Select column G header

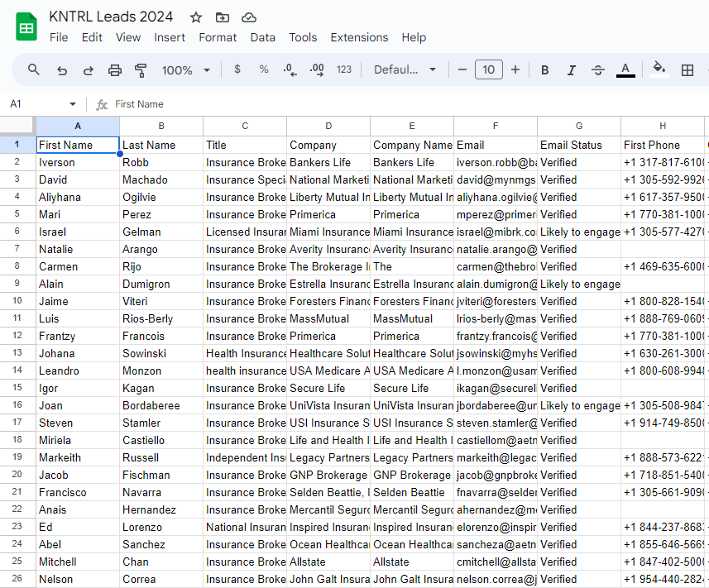(579, 126)
